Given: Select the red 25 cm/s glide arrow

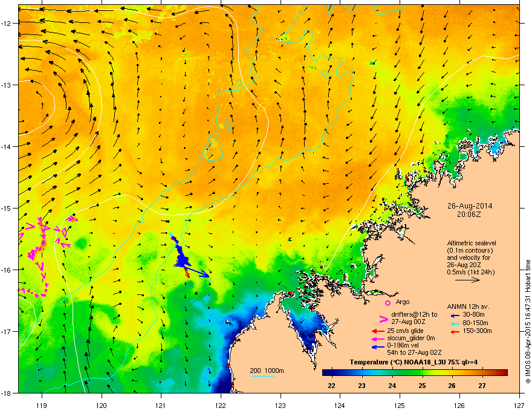Looking at the screenshot, I should [378, 331].
